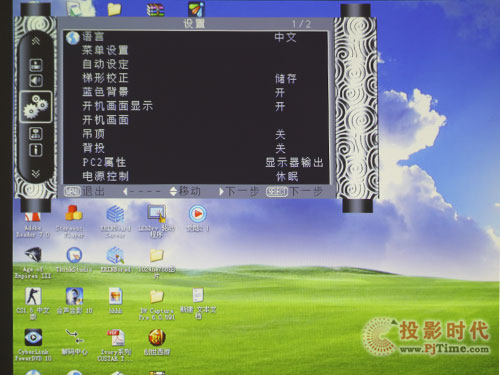Change 梯形校正 value 储存
The image size is (500, 375).
coord(285,79)
